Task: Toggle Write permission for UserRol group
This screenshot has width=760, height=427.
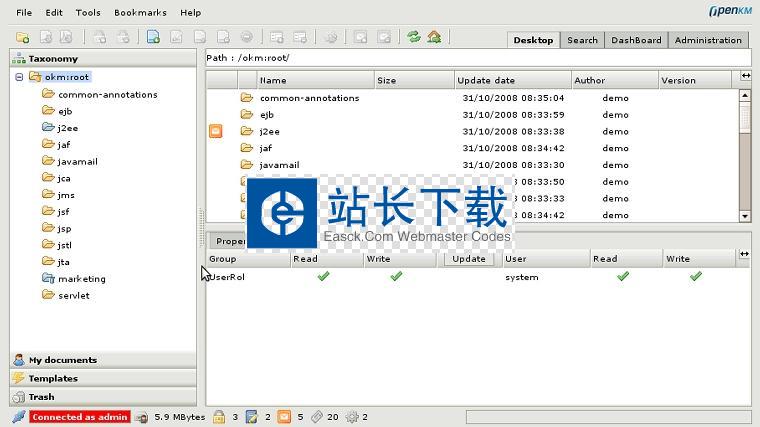Action: pos(396,276)
